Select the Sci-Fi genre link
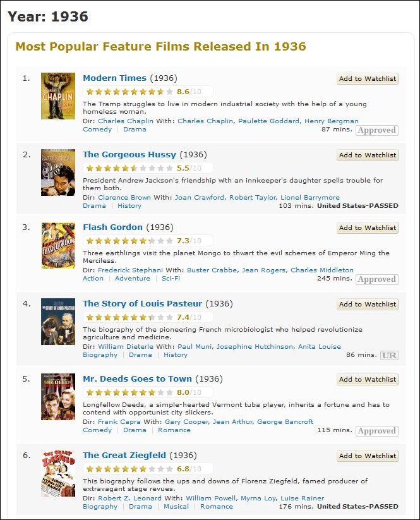420x520 pixels. click(171, 279)
